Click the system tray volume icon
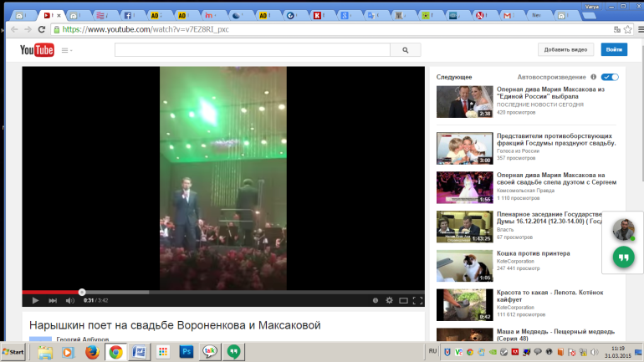Image resolution: width=644 pixels, height=362 pixels. click(594, 352)
